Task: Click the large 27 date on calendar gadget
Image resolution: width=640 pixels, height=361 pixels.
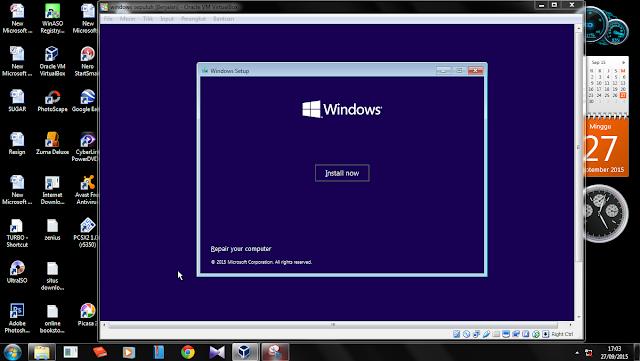Action: coord(602,149)
